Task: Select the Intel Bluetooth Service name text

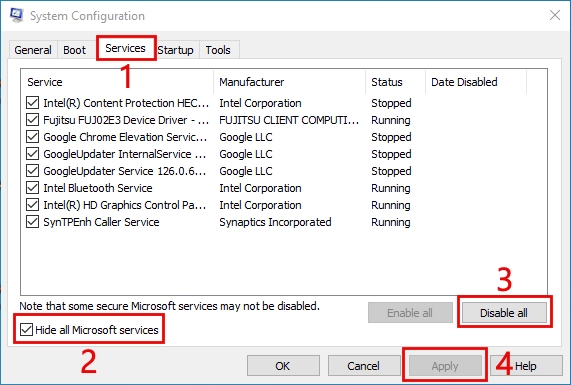Action: pos(98,188)
